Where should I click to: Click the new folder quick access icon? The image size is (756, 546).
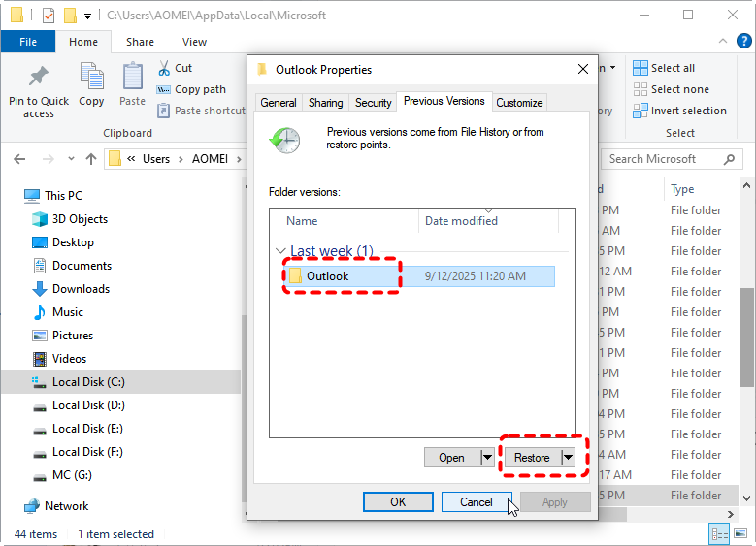click(71, 16)
